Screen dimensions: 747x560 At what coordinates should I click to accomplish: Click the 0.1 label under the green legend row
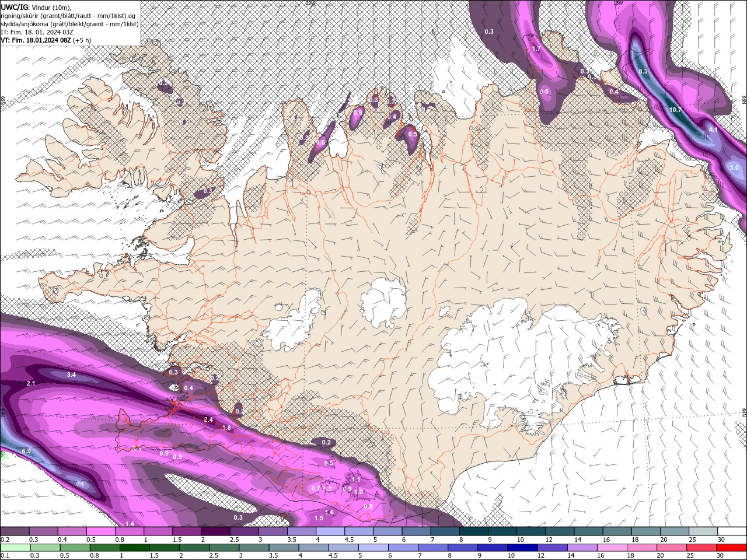click(5, 556)
